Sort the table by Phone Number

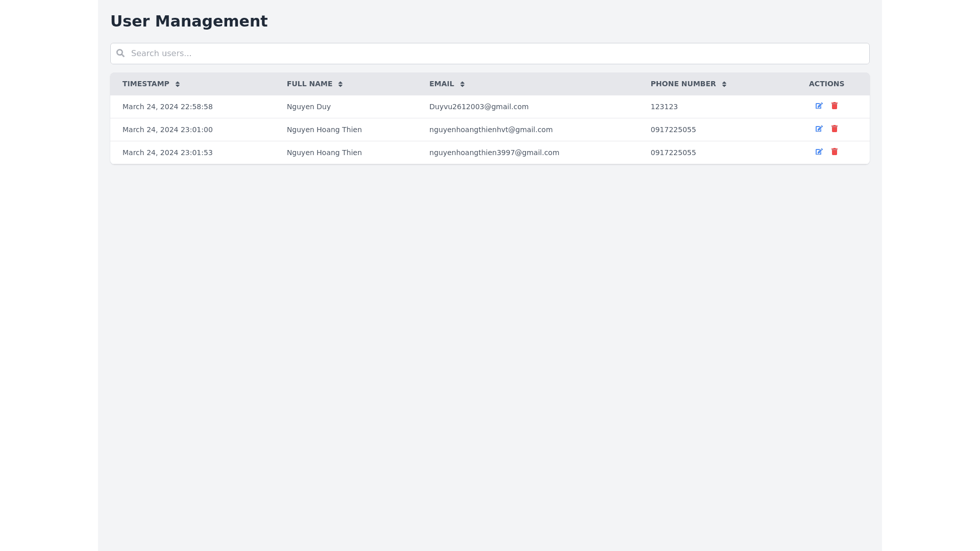click(x=724, y=84)
